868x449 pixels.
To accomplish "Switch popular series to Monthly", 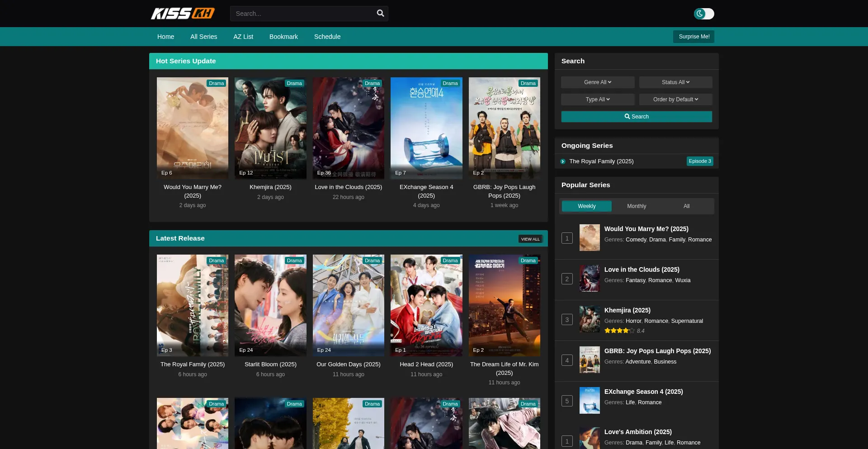I will point(636,206).
